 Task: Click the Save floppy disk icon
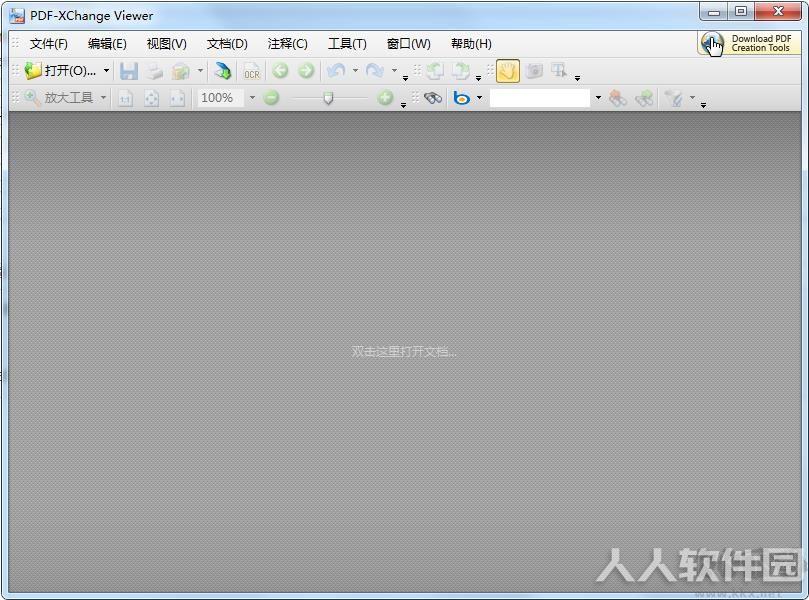pyautogui.click(x=128, y=71)
